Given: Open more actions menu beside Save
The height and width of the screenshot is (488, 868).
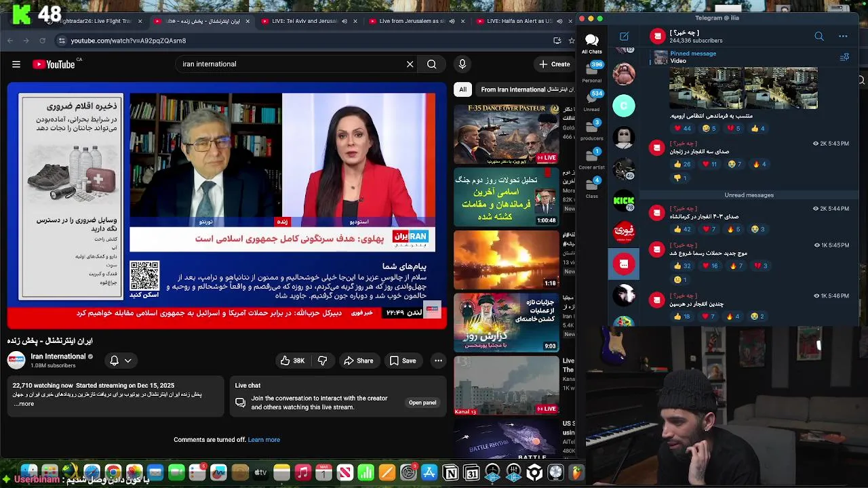Looking at the screenshot, I should (x=439, y=361).
